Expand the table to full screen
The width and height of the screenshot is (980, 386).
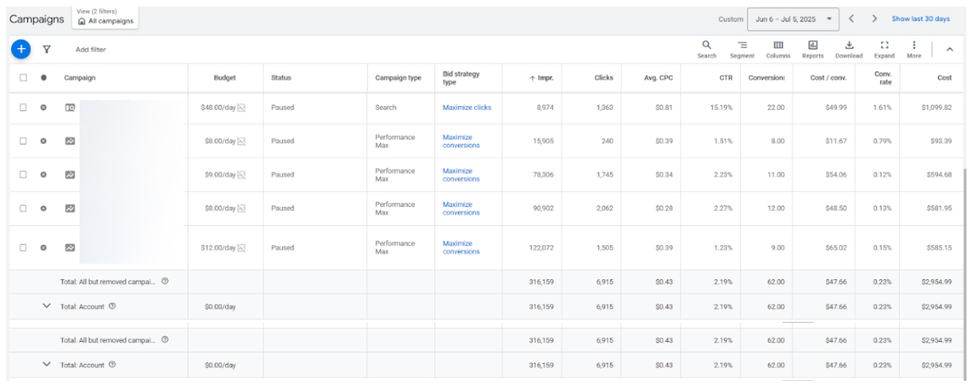(x=884, y=49)
